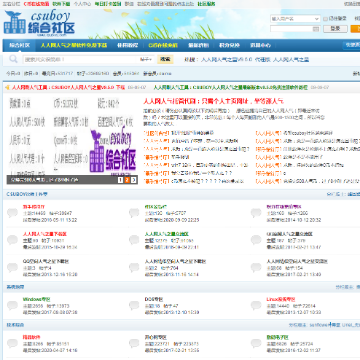
Task: Click slideshow page button 1
Action: pyautogui.click(x=121, y=180)
